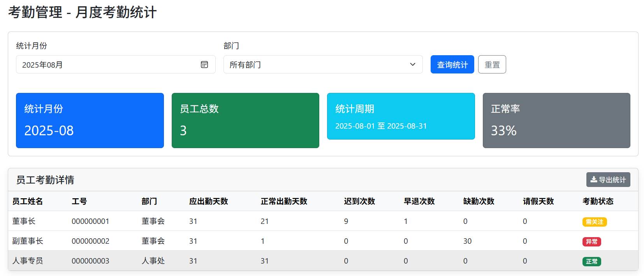
Task: Click the 考勤状态 column header
Action: [598, 201]
